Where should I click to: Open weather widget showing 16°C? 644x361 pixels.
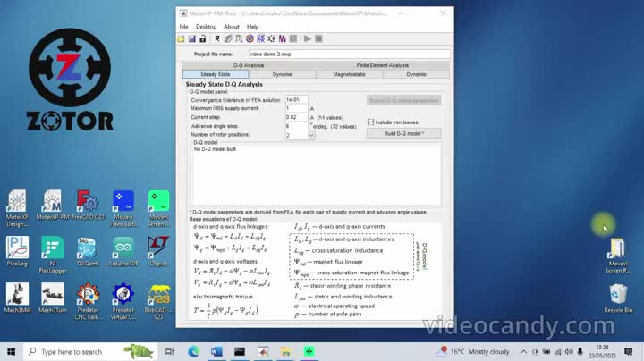point(474,351)
